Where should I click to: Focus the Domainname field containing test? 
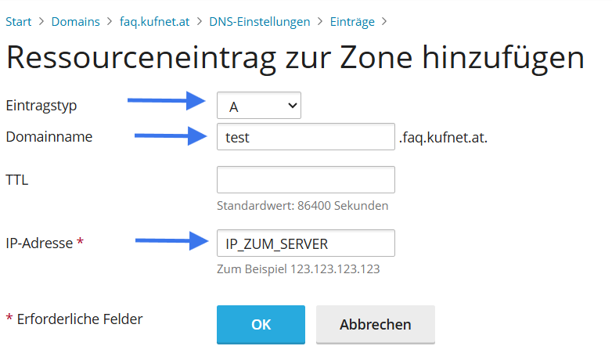click(x=305, y=137)
